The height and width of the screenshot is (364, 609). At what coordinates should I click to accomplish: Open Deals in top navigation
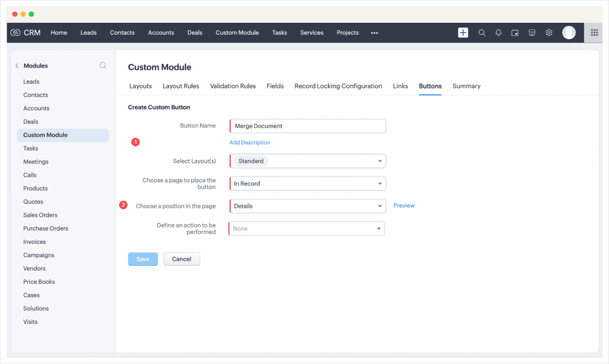click(x=195, y=33)
